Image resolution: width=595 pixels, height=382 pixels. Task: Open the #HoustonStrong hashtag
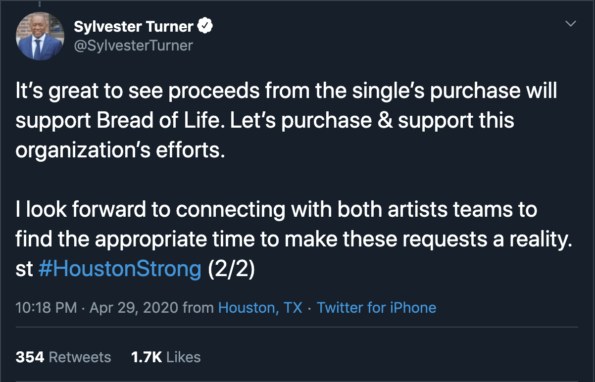120,269
